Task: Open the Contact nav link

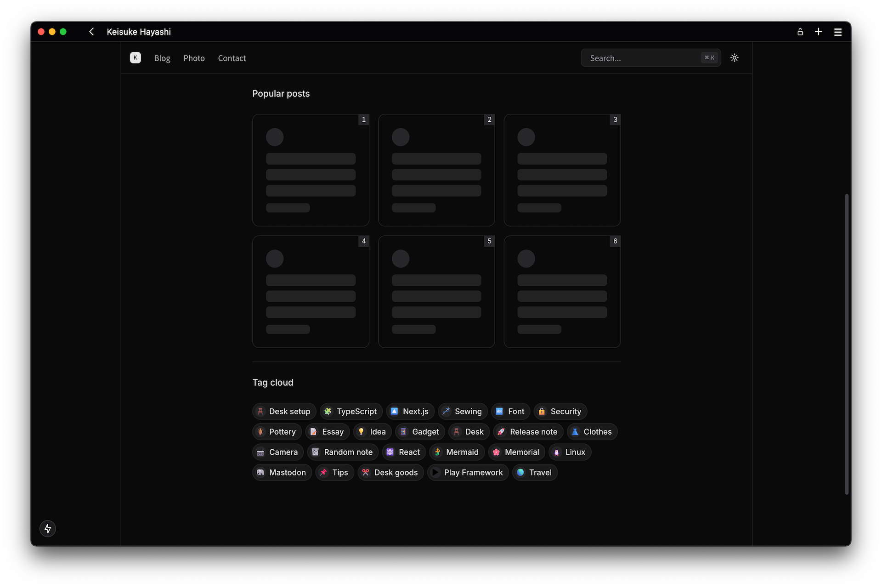Action: [232, 58]
